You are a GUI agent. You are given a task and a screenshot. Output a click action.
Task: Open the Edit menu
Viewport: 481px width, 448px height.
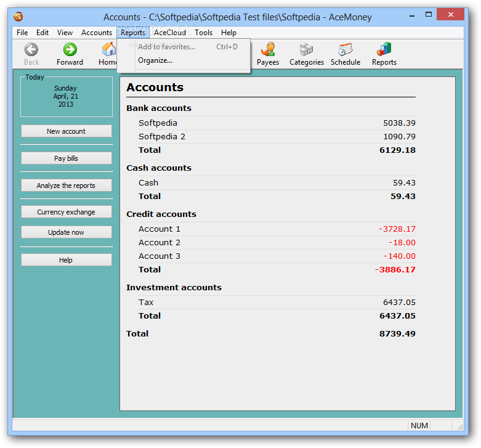[42, 33]
